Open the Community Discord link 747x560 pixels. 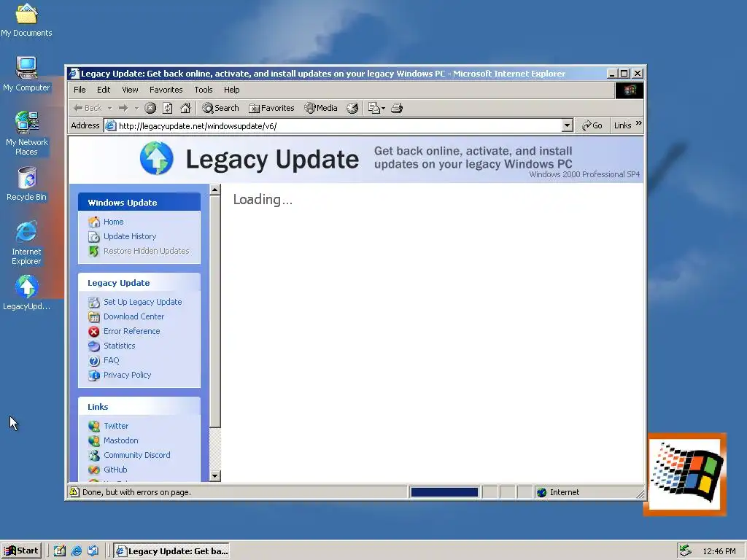136,455
